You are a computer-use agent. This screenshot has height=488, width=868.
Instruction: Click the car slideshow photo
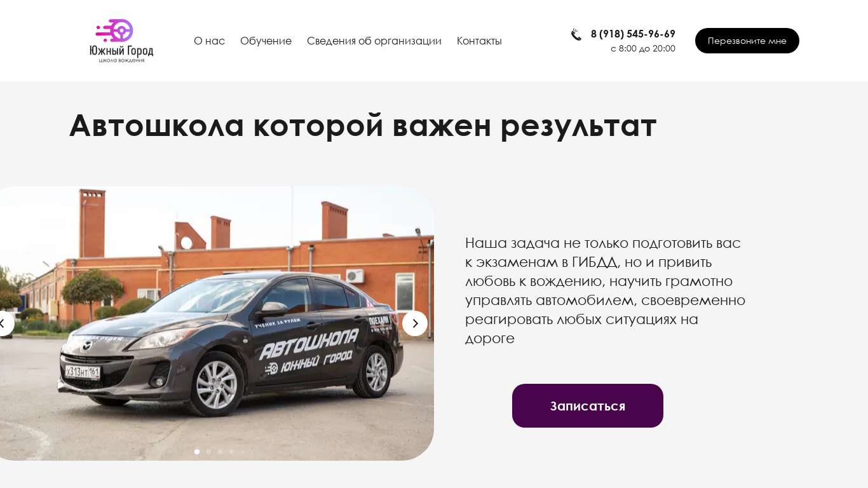point(216,323)
